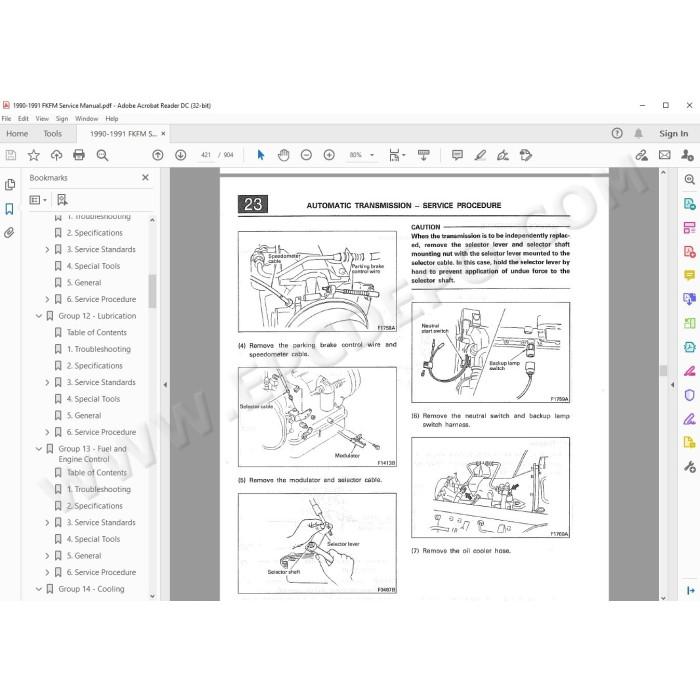
Task: Expand 6. Service Procedure under Fuel and Engine Control
Action: click(47, 572)
